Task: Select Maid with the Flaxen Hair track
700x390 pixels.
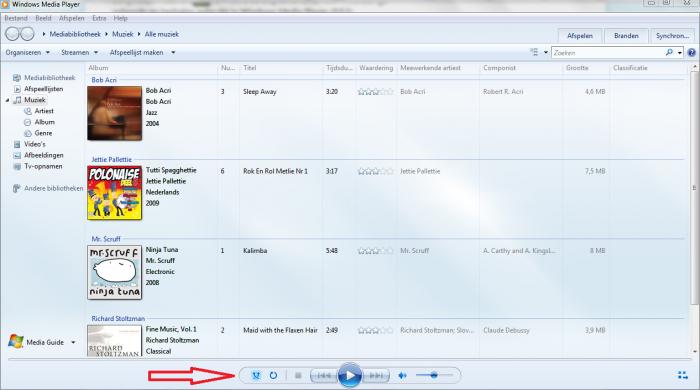Action: click(x=280, y=330)
